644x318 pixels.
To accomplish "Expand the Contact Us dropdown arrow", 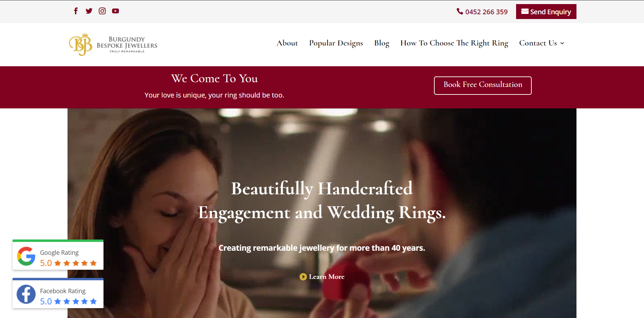I will point(562,43).
